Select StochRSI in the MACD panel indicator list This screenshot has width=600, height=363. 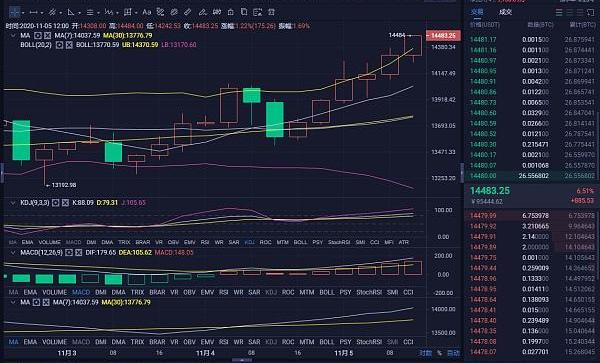pos(369,292)
